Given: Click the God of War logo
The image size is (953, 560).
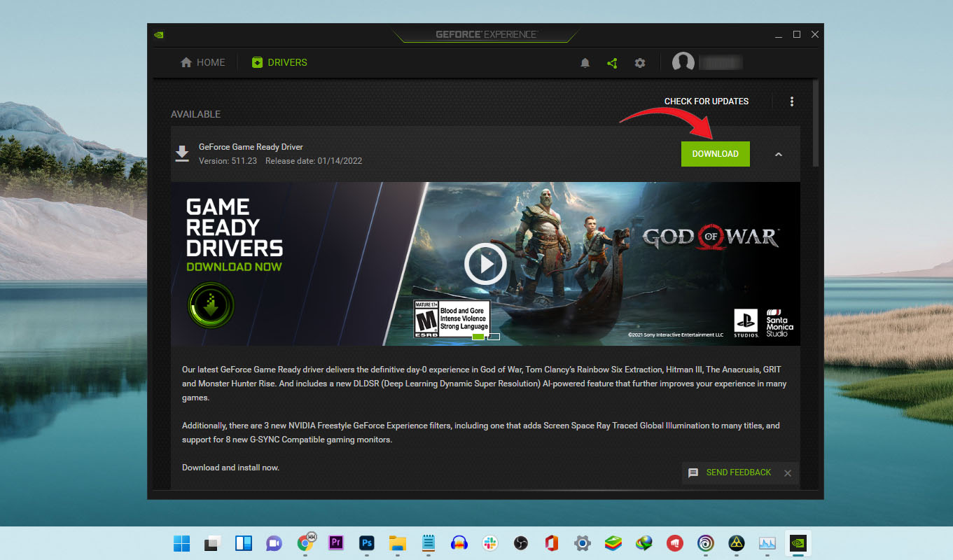Looking at the screenshot, I should click(711, 237).
